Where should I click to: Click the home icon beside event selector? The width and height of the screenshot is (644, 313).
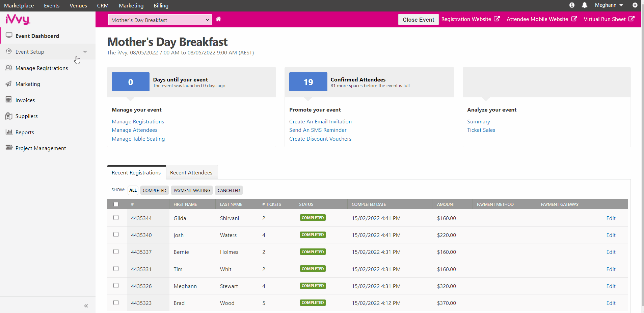point(218,19)
